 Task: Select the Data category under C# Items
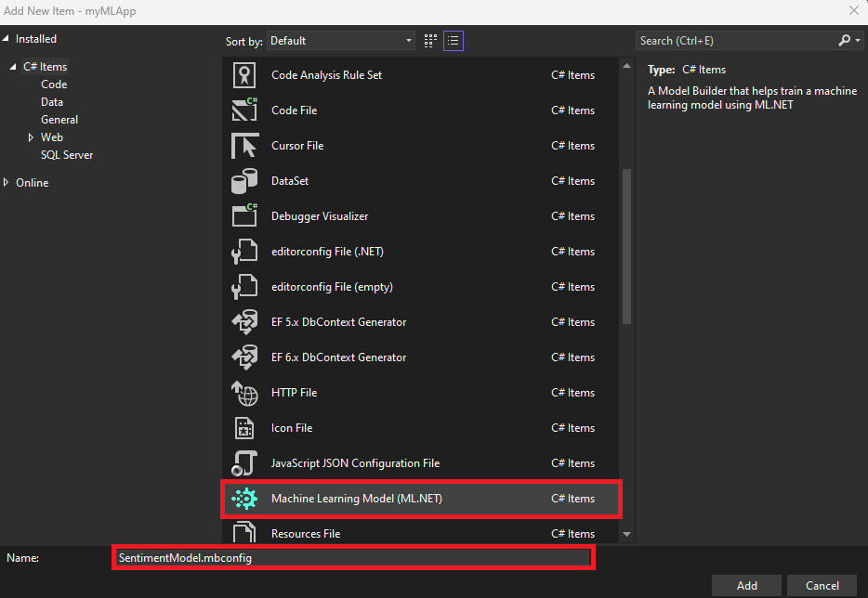pyautogui.click(x=51, y=101)
